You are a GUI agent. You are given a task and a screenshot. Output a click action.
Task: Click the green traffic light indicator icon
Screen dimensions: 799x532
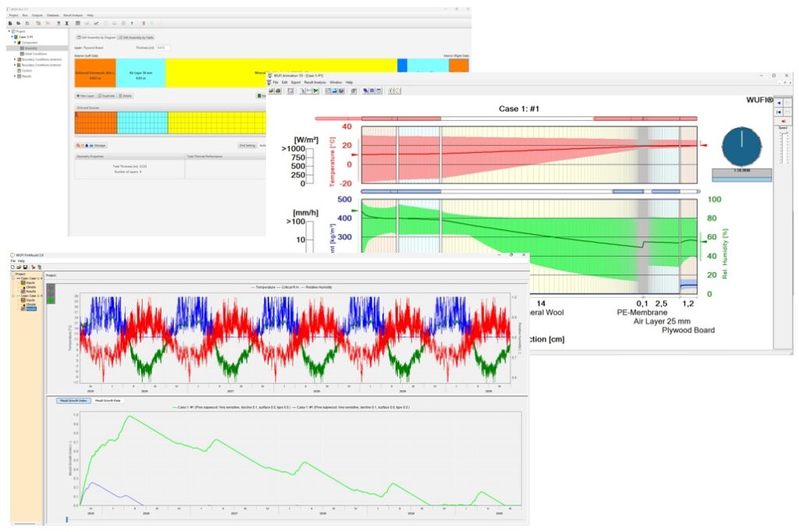[x=51, y=300]
